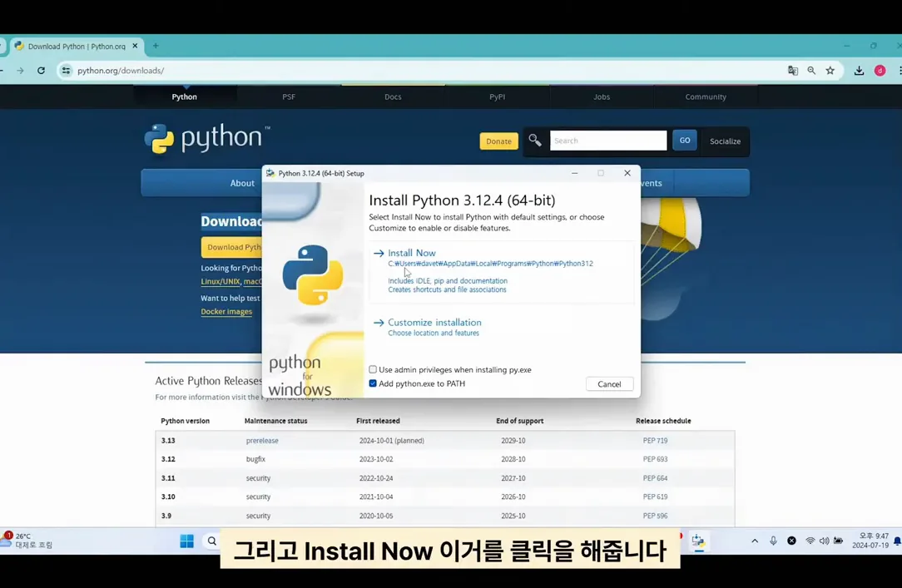This screenshot has height=588, width=902.
Task: Focus the python.org/downloads address bar
Action: tap(426, 71)
